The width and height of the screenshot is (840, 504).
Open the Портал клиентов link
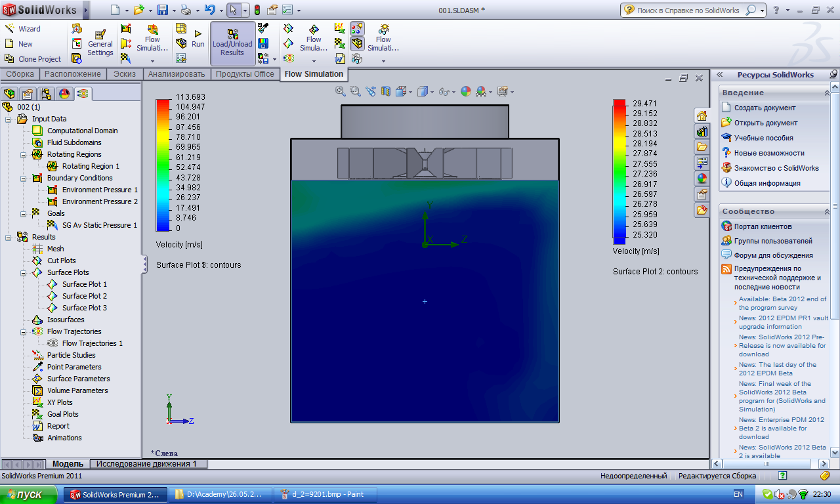764,226
